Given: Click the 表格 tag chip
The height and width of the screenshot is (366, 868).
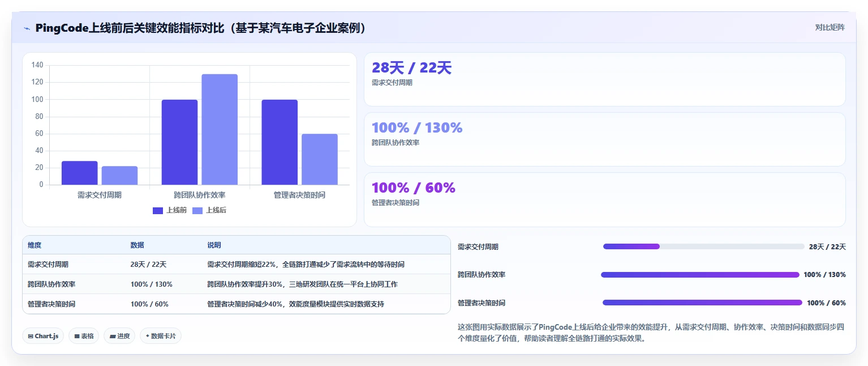Looking at the screenshot, I should pos(84,336).
